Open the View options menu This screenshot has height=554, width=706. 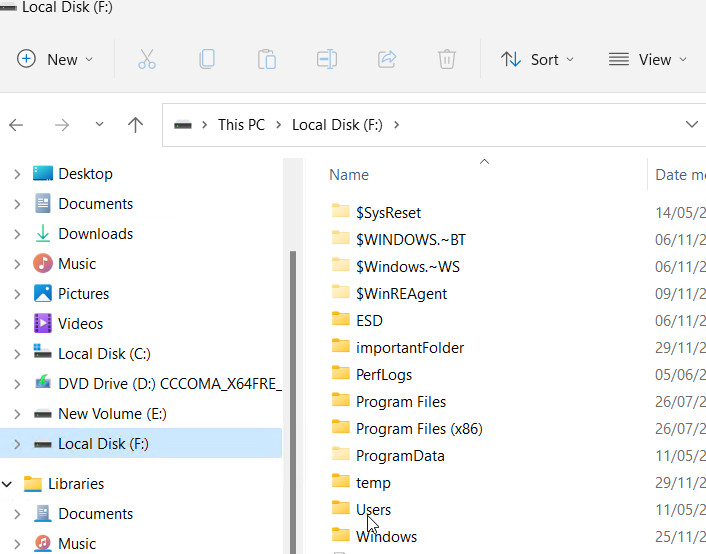[x=647, y=59]
